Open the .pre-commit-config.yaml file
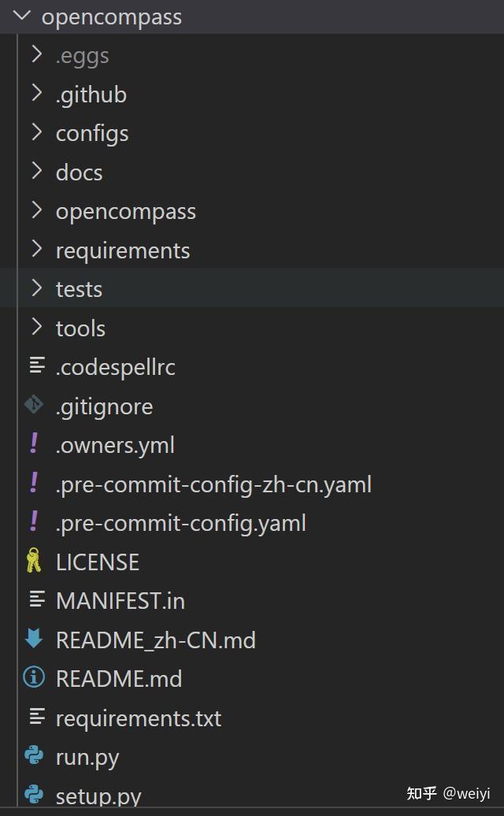This screenshot has width=504, height=816. point(180,523)
